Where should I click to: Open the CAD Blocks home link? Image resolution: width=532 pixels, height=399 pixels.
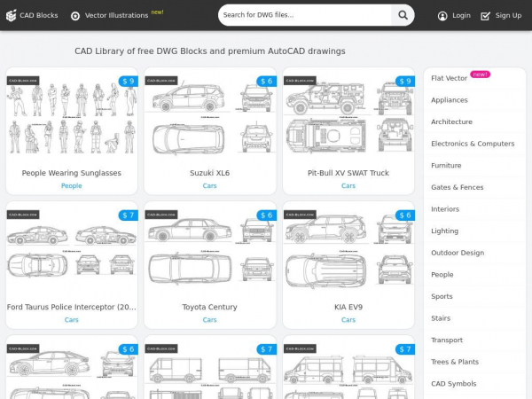click(x=32, y=15)
